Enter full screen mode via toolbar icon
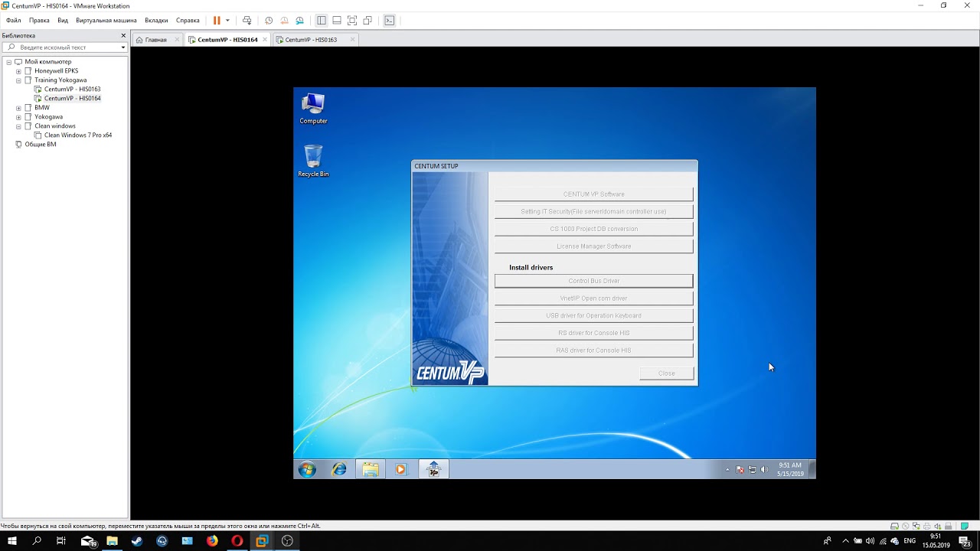The height and width of the screenshot is (551, 980). [352, 21]
